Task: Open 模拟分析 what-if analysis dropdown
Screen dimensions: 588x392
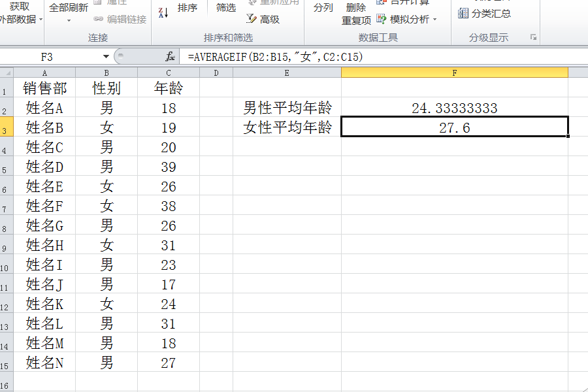Action: pyautogui.click(x=407, y=19)
